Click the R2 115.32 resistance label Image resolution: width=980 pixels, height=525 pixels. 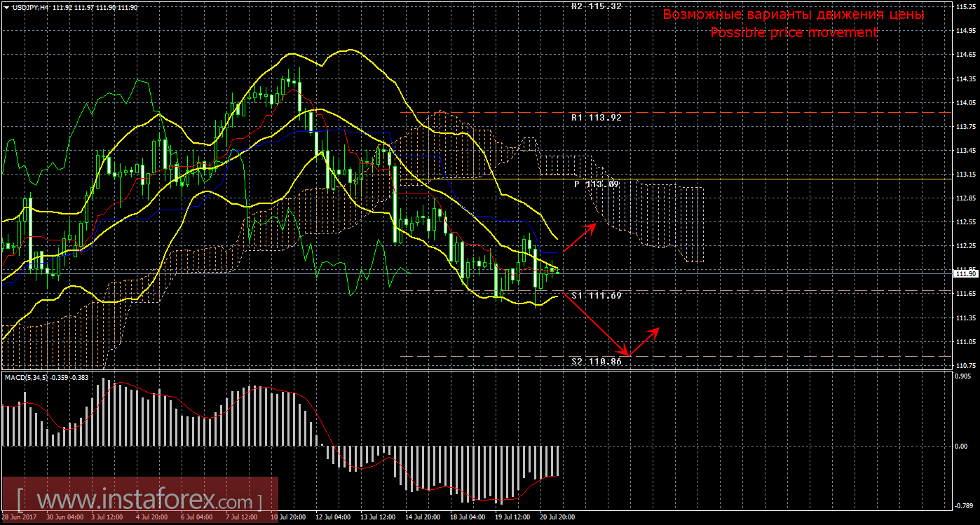(x=596, y=6)
